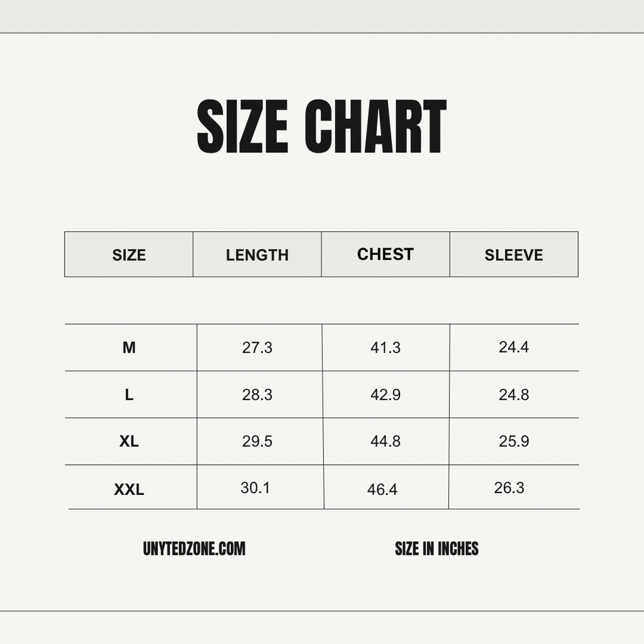Select the 46.4 chest cell
This screenshot has width=644, height=644.
[382, 489]
